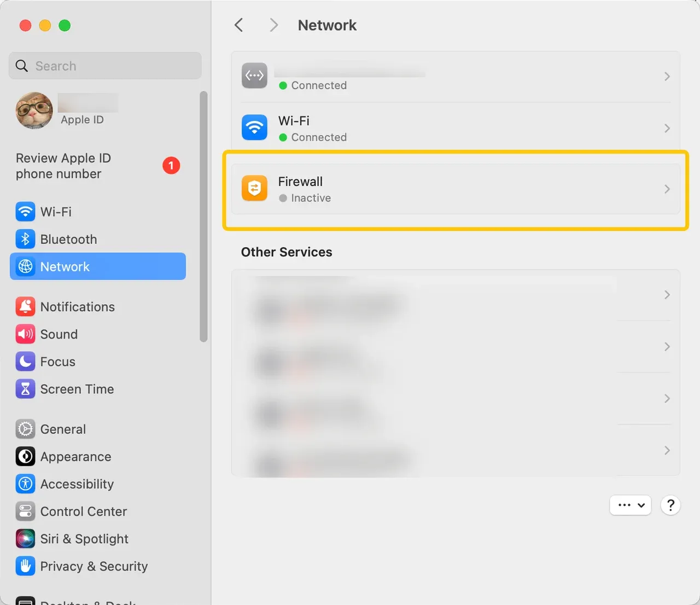Click the Wi-Fi Connected status text
This screenshot has width=700, height=605.
tap(319, 137)
